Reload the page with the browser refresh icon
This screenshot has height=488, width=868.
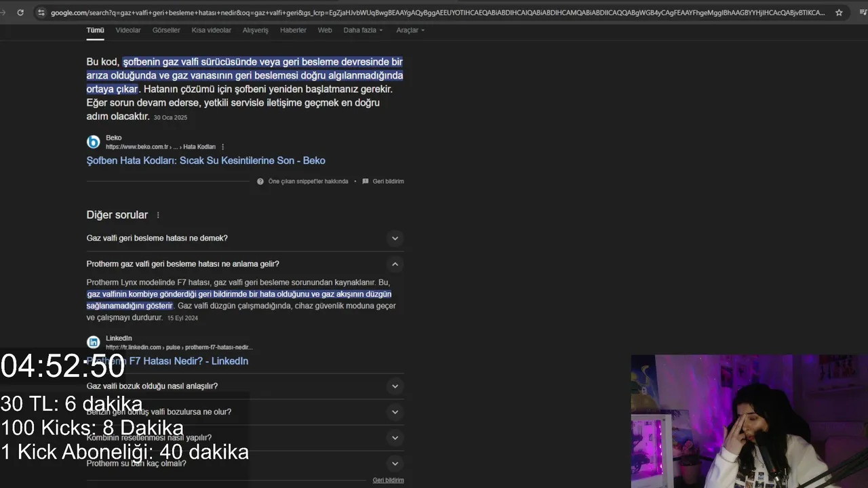pyautogui.click(x=20, y=12)
